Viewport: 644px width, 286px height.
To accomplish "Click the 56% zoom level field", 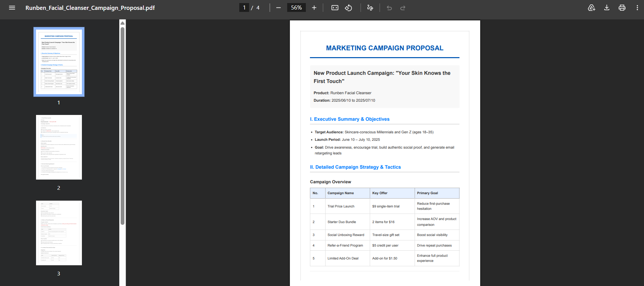I will [x=296, y=8].
